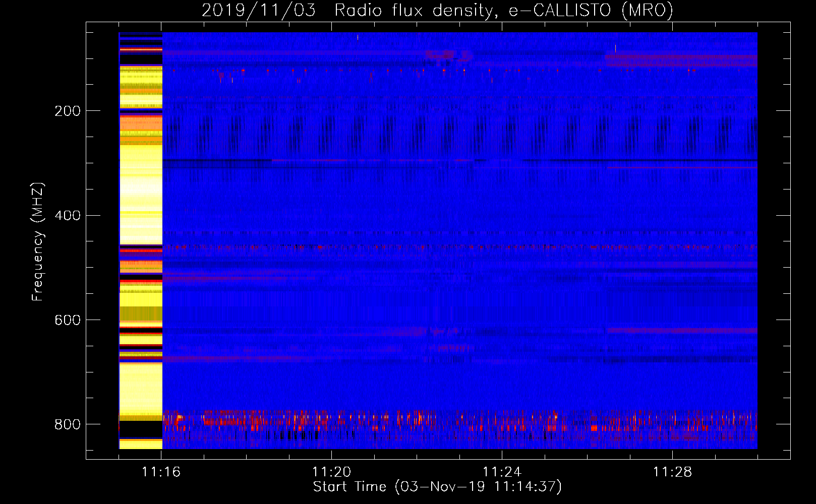Click the 11:28 time tick label

point(672,472)
